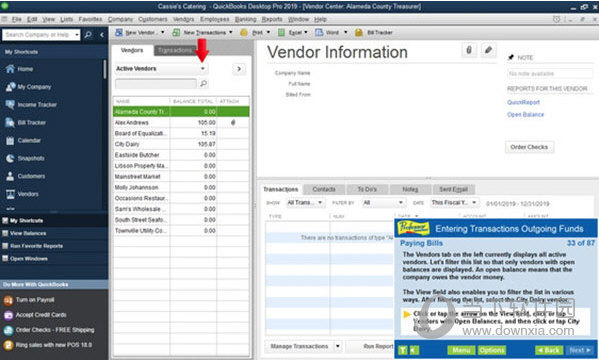The height and width of the screenshot is (360, 599).
Task: Click the tutorial Options button
Action: 492,350
